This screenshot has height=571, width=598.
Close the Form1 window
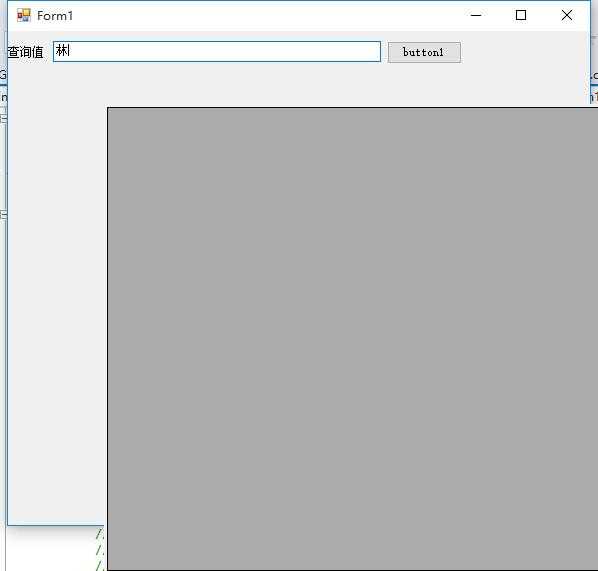[567, 15]
